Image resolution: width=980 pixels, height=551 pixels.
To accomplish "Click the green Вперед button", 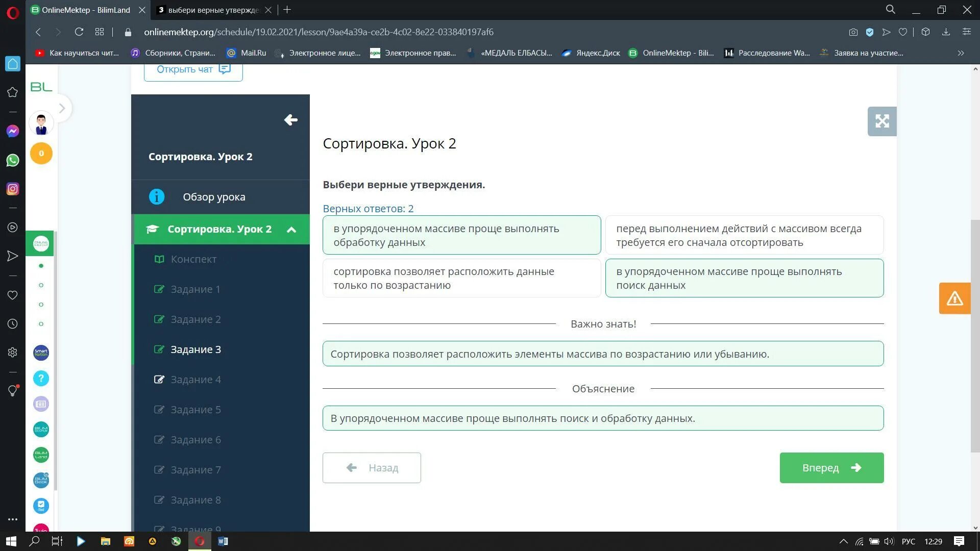I will (831, 468).
